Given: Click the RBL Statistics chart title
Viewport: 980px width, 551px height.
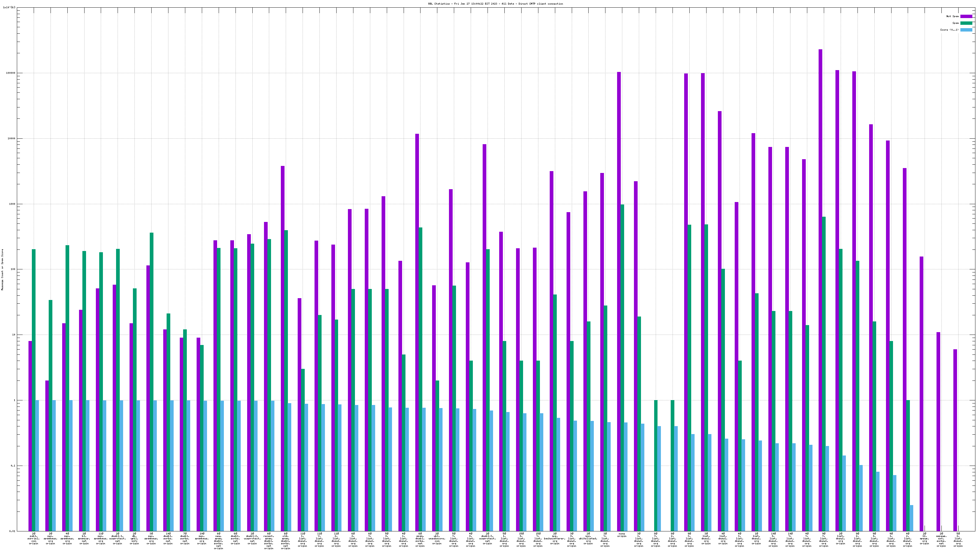Looking at the screenshot, I should tap(495, 4).
